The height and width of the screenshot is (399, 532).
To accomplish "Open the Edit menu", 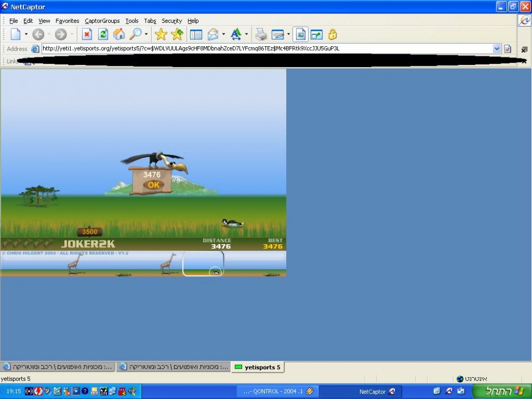I will 28,21.
